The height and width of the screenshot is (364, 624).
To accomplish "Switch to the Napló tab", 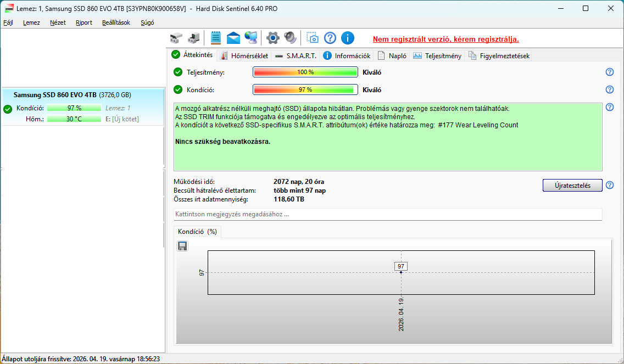I will click(x=392, y=55).
